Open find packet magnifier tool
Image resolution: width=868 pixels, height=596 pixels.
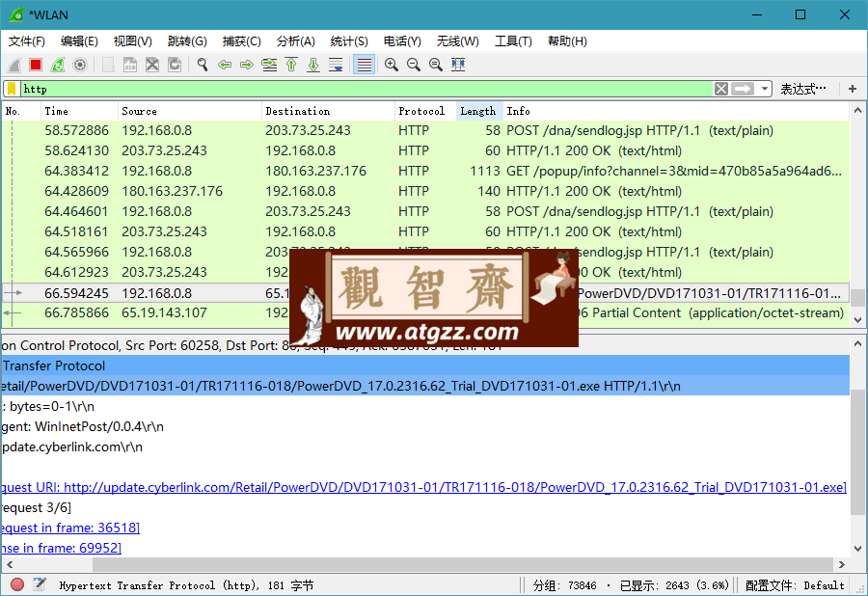click(203, 66)
